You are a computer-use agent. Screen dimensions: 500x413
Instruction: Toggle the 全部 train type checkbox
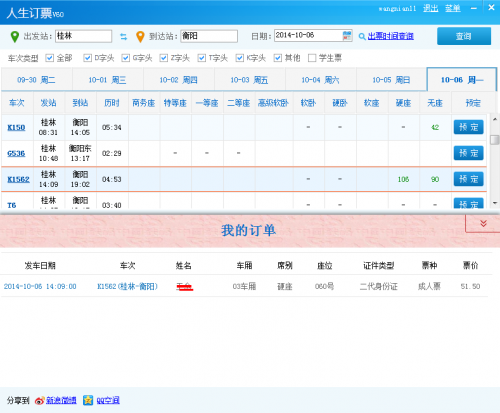[50, 58]
